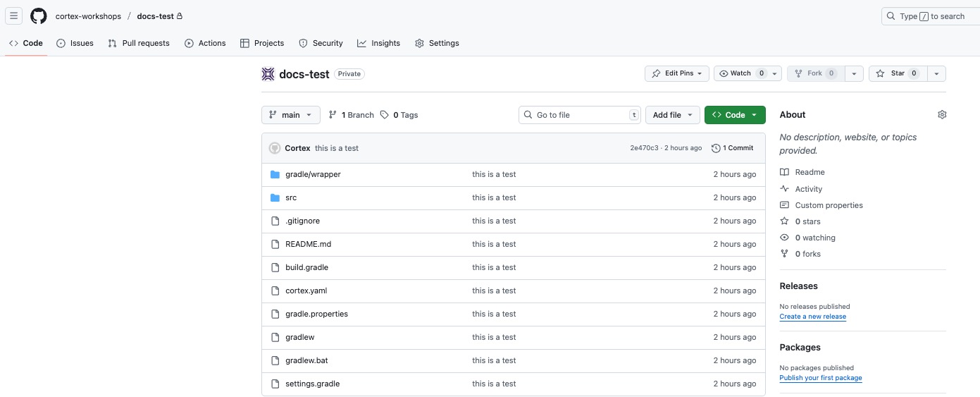This screenshot has width=980, height=397.
Task: Click Publish your first package link
Action: pyautogui.click(x=821, y=378)
